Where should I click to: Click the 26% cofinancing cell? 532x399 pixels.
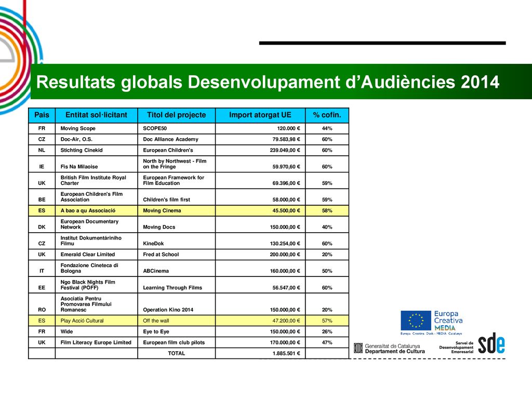(327, 331)
